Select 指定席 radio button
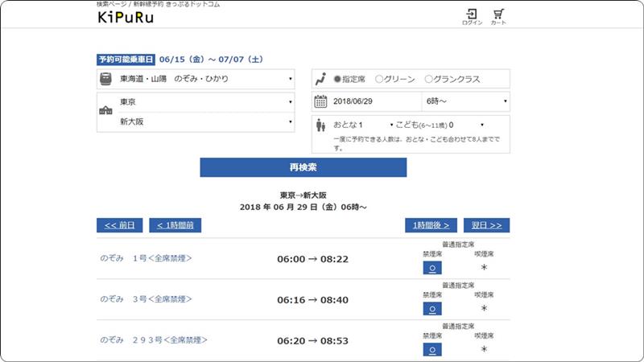644x362 pixels. pos(337,79)
